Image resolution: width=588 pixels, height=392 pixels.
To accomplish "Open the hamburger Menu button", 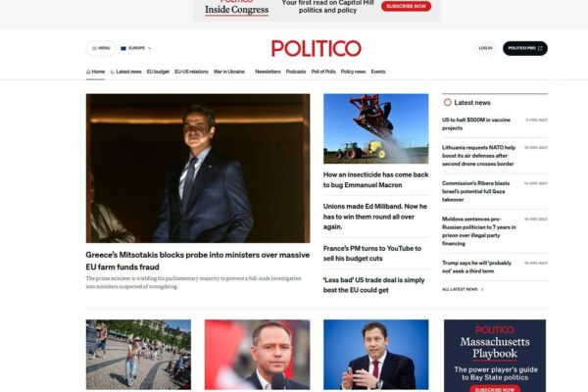I will click(x=101, y=48).
